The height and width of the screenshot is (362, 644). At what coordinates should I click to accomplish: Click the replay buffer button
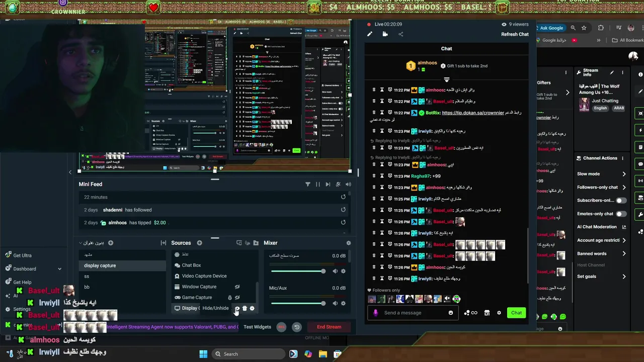point(297,327)
